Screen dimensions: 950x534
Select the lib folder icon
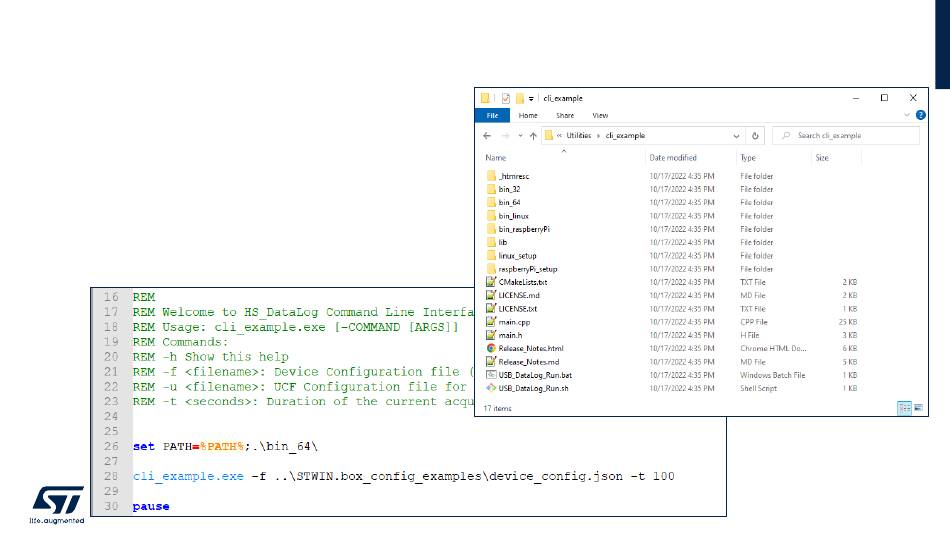click(491, 242)
